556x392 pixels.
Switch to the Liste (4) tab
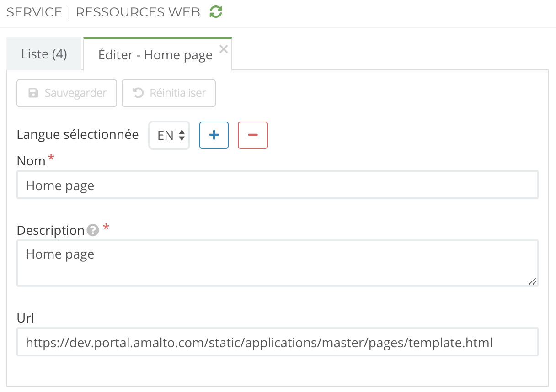(44, 54)
